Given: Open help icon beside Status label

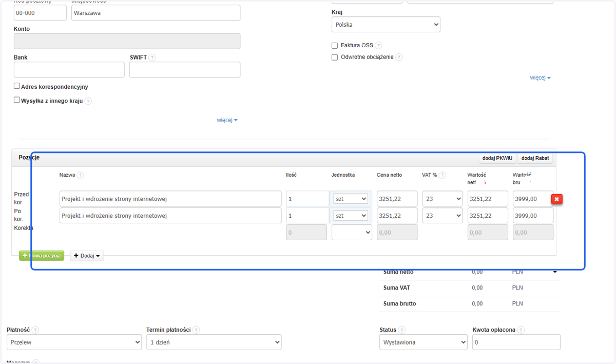Looking at the screenshot, I should 402,330.
